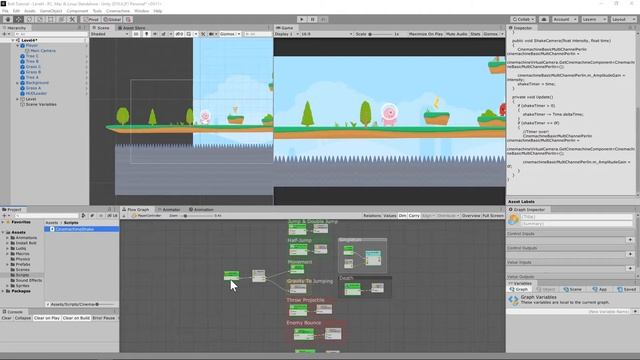Click Full Screen in Flow Graph toolbar
The height and width of the screenshot is (360, 640).
pos(493,216)
